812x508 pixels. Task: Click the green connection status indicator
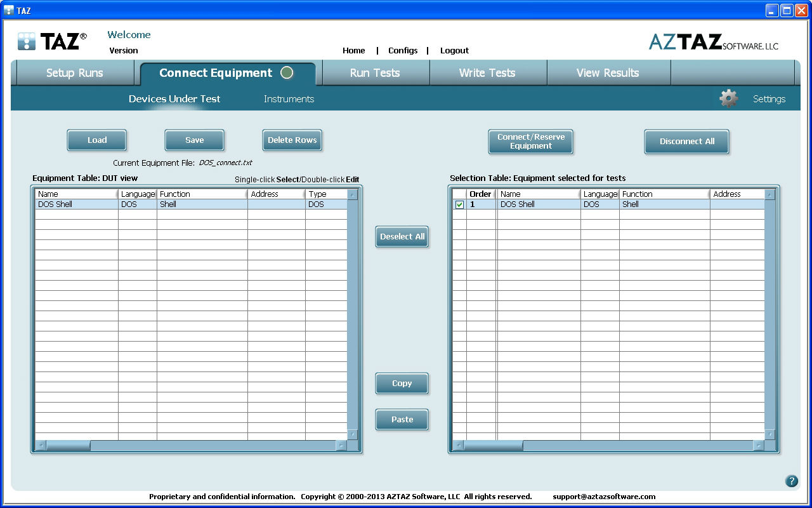(x=287, y=73)
